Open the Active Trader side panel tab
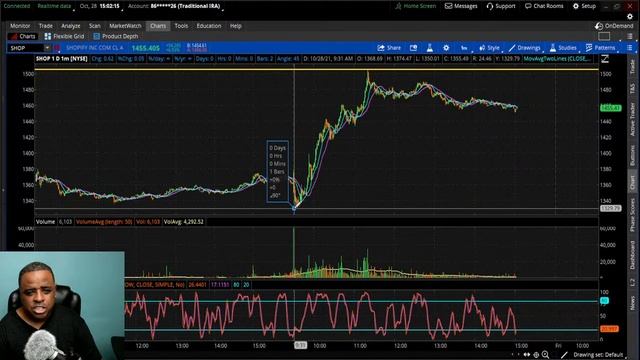The image size is (640, 360). (632, 118)
